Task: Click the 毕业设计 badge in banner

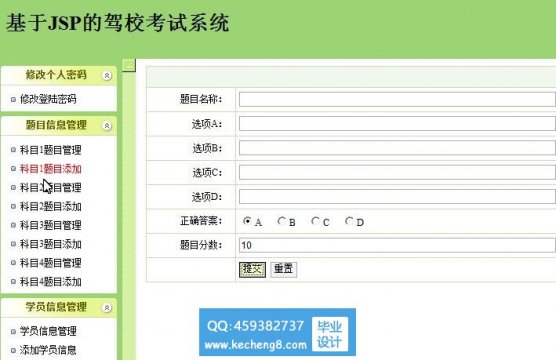Action: 330,334
